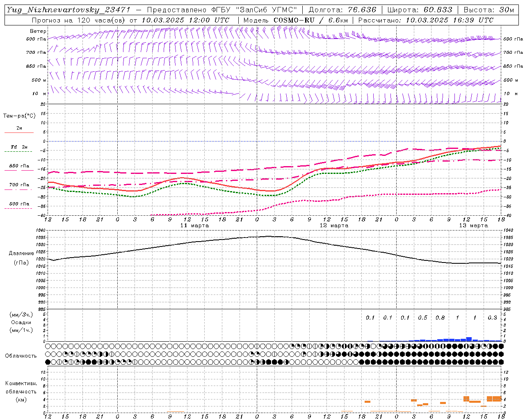Click the "(мм/3ч.)" precipitation unit label
525x420 pixels.
click(21, 315)
